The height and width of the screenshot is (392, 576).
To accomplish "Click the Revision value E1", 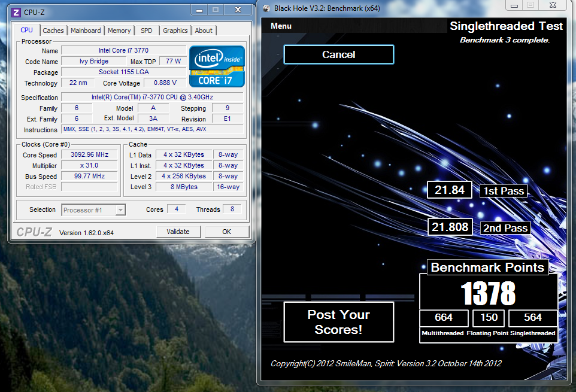I will pyautogui.click(x=228, y=118).
